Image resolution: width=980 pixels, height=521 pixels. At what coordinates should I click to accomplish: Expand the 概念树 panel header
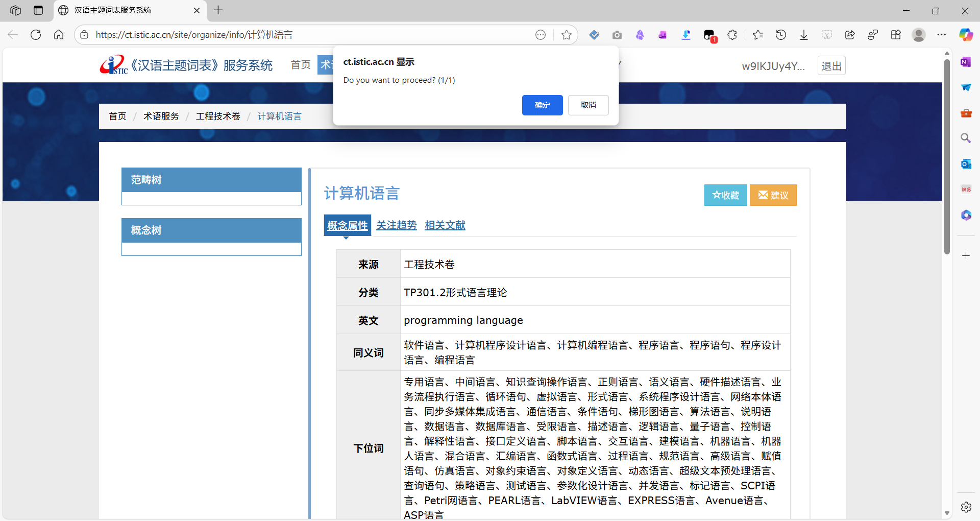click(x=211, y=230)
